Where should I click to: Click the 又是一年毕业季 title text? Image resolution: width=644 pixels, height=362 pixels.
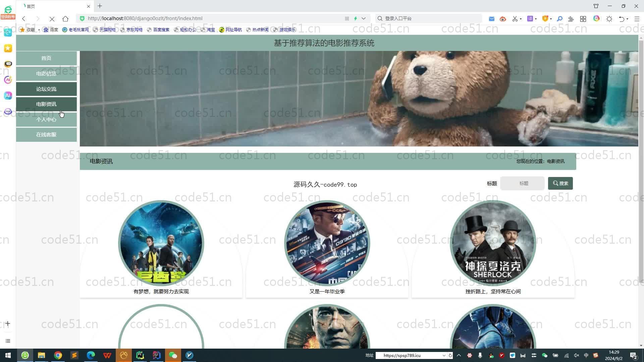point(327,292)
